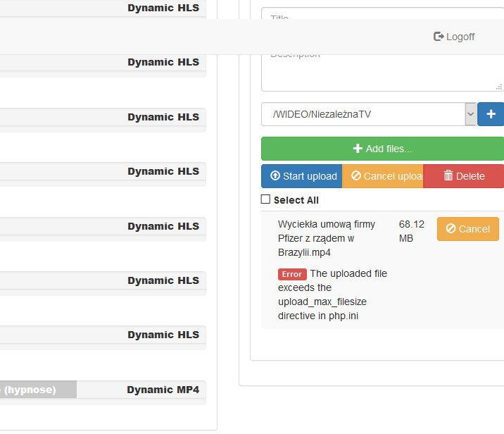Click the Dynamic MP4 label
This screenshot has width=504, height=434.
pyautogui.click(x=163, y=390)
